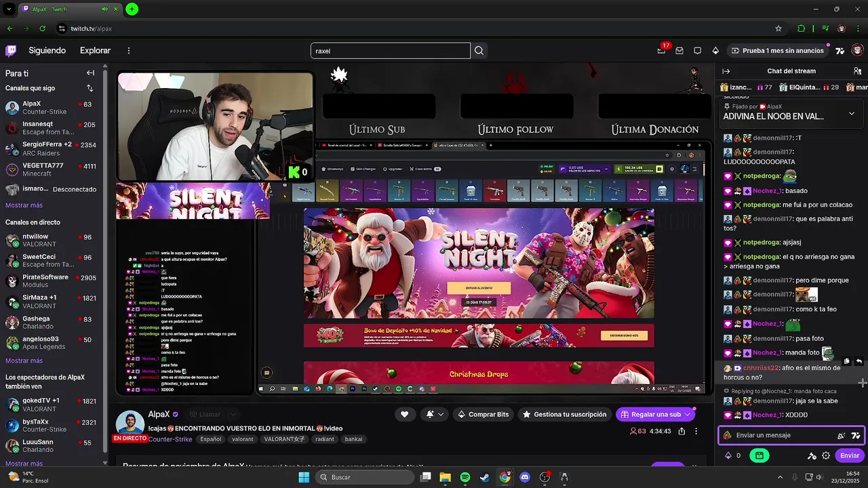Open File Explorer from taskbar
This screenshot has height=488, width=868.
[x=446, y=477]
